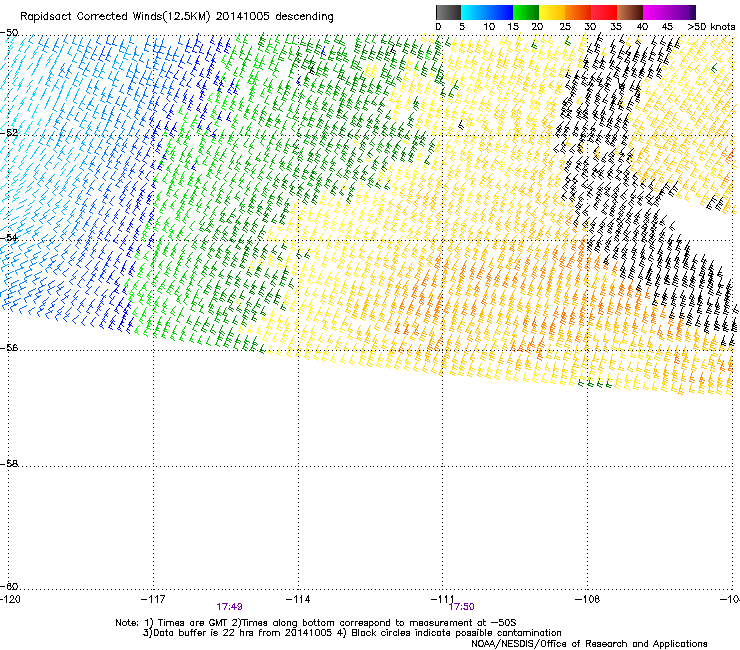The width and height of the screenshot is (740, 650).
Task: Click the '-108' longitude axis label
Action: click(x=588, y=599)
